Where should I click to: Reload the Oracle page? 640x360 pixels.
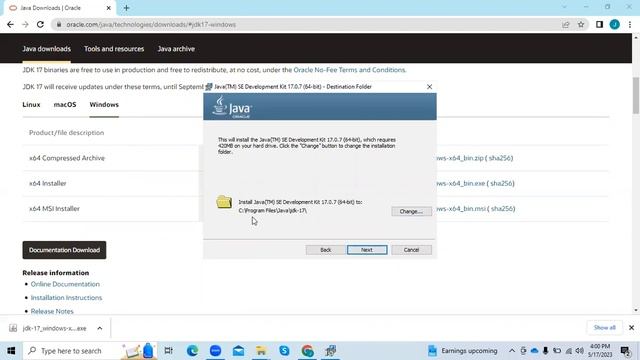coord(40,24)
